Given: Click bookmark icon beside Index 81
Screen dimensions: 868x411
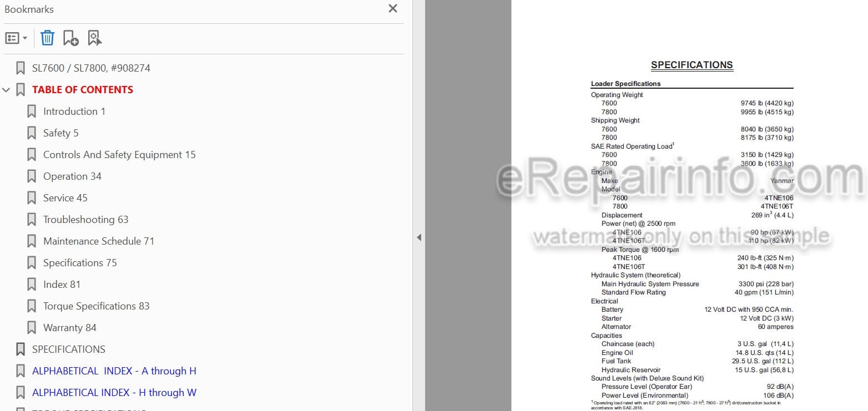Looking at the screenshot, I should [x=32, y=285].
